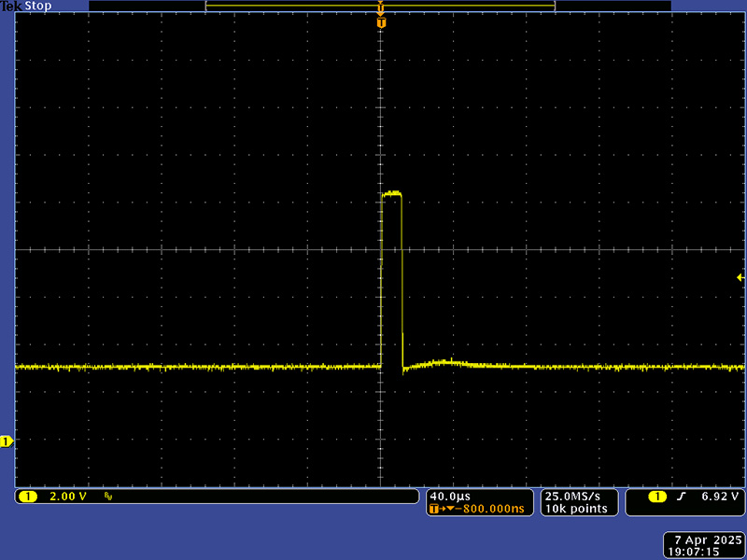The height and width of the screenshot is (560, 747).
Task: Click the 10k points record length
Action: 577,509
